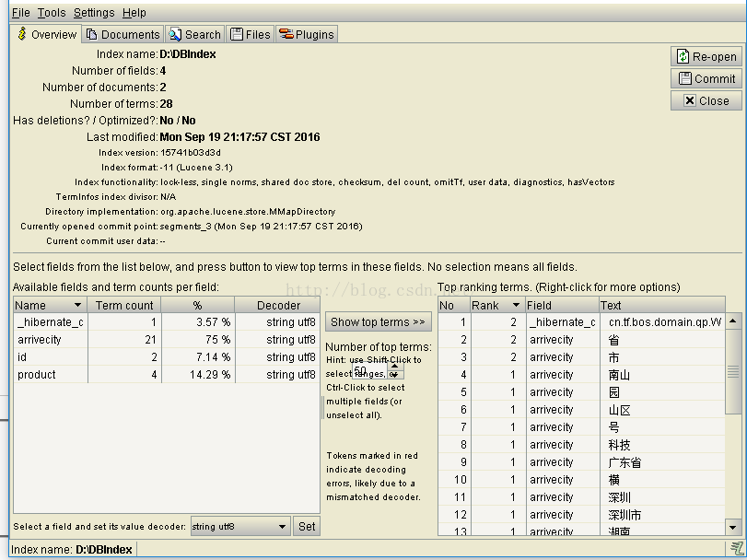
Task: Click the Overview tab icon
Action: click(x=22, y=34)
